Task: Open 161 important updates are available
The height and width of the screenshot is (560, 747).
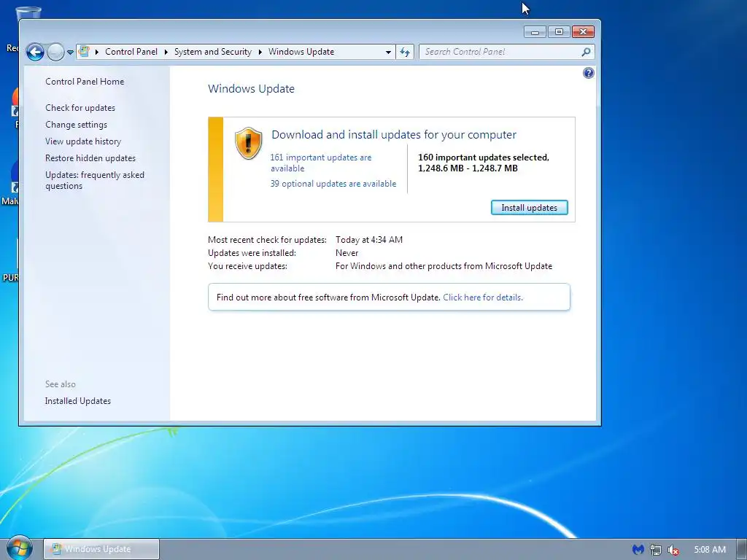Action: pos(321,163)
